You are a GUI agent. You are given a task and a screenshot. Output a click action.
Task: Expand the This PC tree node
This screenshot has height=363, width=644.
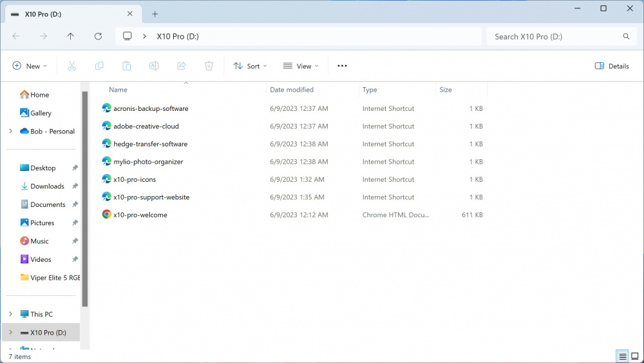point(11,314)
